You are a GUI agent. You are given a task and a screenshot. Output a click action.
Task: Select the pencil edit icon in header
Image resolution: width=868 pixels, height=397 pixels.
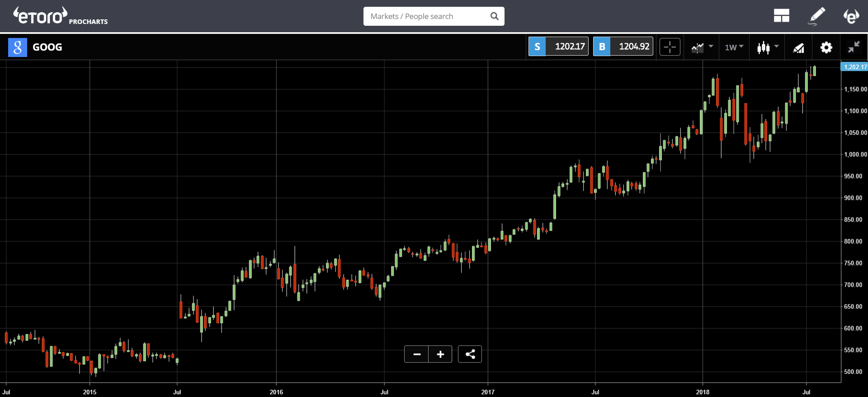(x=816, y=16)
